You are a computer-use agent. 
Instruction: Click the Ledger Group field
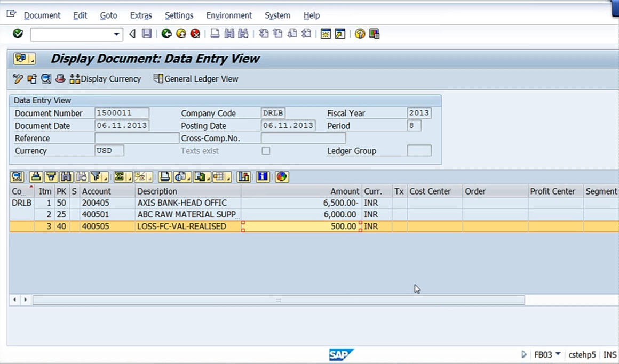click(x=419, y=151)
